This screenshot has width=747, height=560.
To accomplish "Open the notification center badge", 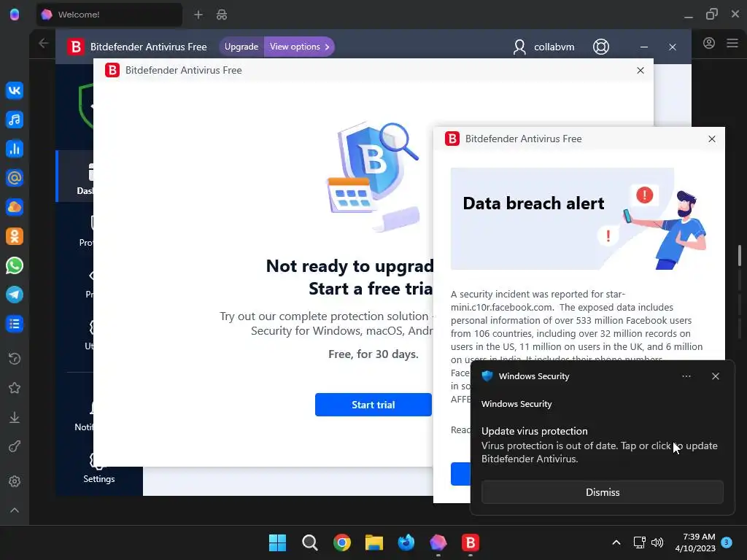I will (727, 542).
